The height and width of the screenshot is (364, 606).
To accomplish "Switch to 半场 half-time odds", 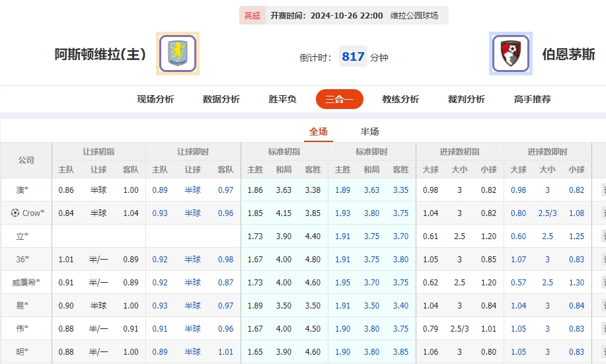I will tap(369, 131).
